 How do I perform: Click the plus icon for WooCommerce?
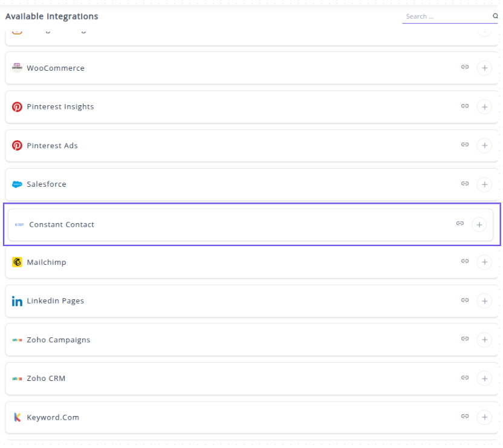[484, 68]
